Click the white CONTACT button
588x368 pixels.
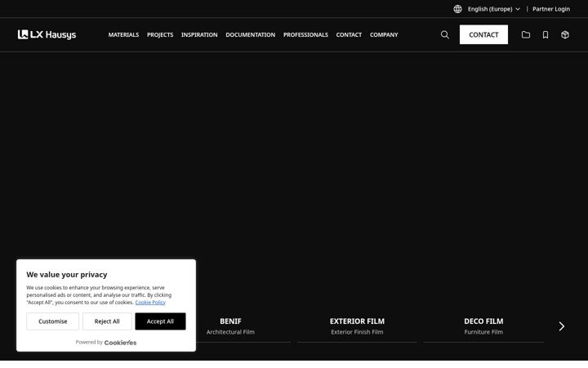[x=483, y=34]
